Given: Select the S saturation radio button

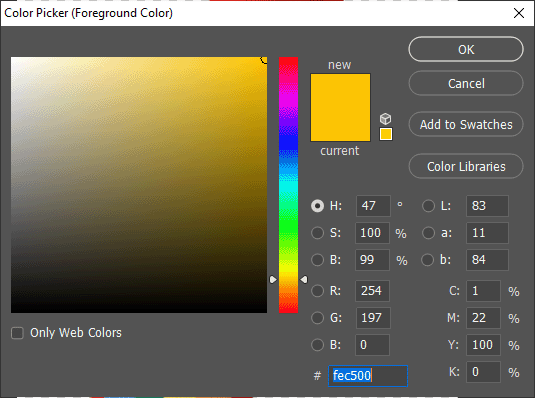Looking at the screenshot, I should click(x=317, y=233).
